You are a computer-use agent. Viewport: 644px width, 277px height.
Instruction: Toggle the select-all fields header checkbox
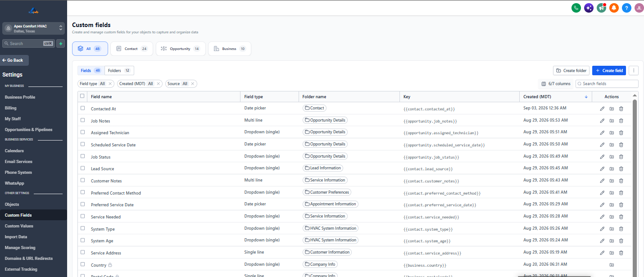tap(82, 96)
